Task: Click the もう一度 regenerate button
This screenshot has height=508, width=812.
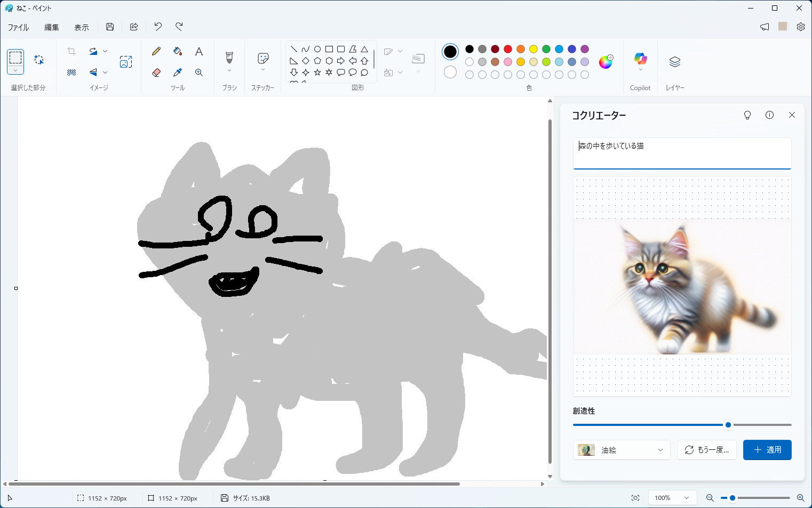Action: coord(706,450)
